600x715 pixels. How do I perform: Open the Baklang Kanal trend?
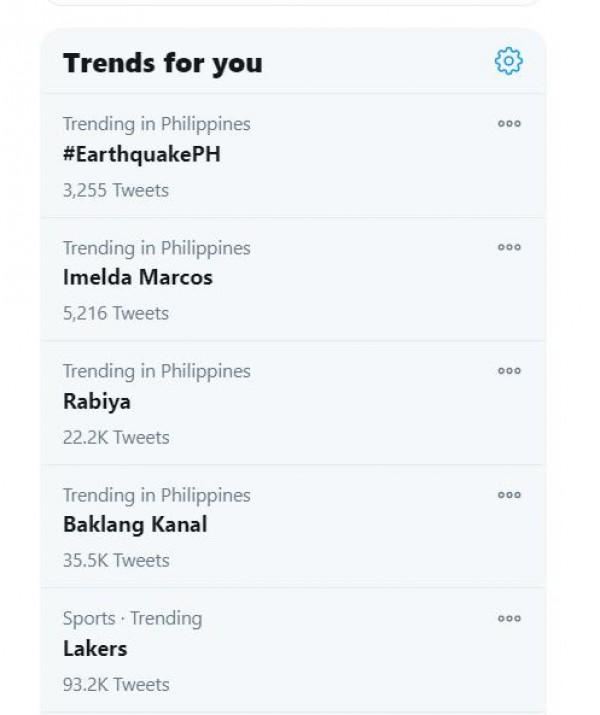point(135,524)
